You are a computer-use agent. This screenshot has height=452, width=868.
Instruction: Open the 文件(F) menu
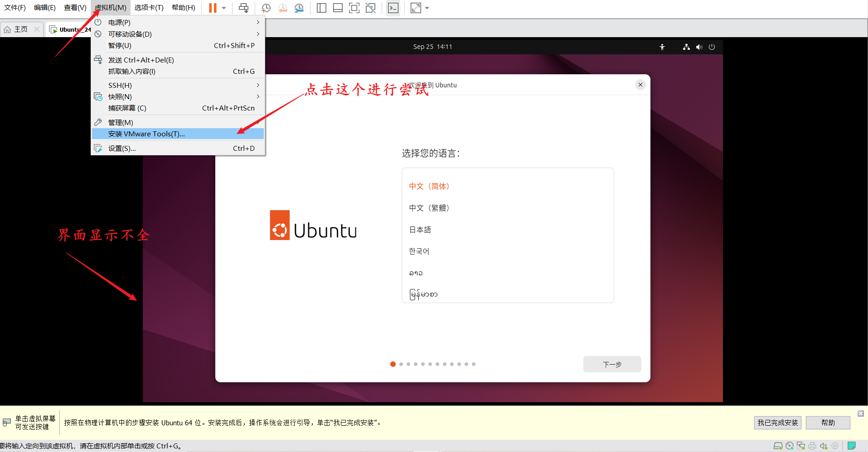point(15,8)
